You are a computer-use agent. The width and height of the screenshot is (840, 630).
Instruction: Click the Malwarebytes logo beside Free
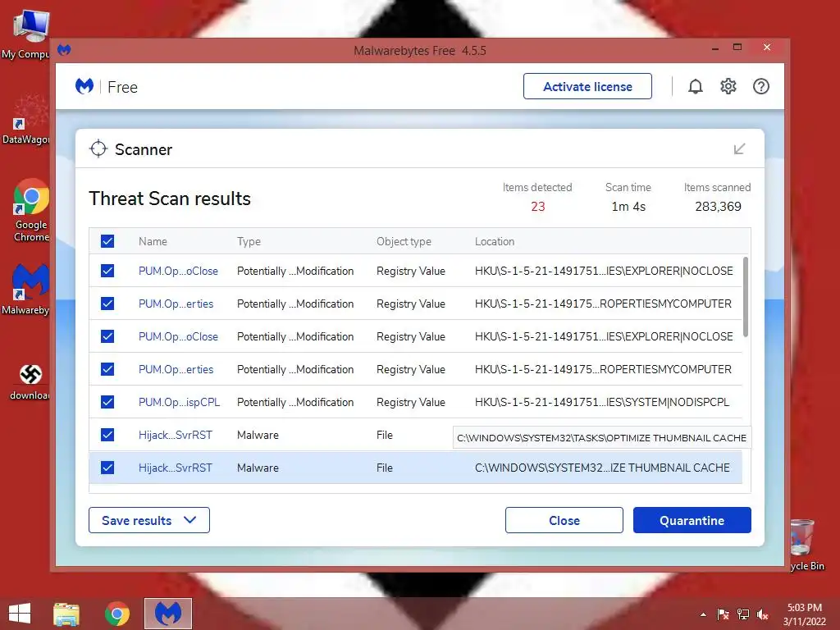[x=84, y=86]
